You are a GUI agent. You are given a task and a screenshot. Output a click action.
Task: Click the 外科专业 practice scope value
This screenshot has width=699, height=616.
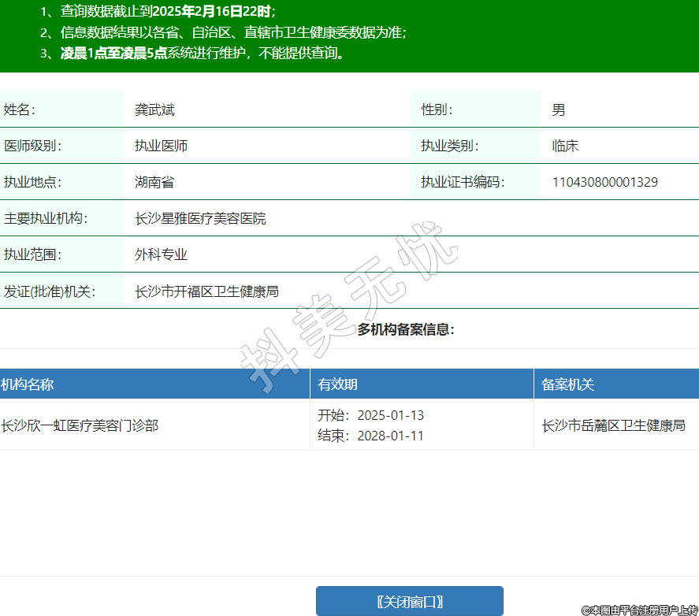(x=161, y=255)
